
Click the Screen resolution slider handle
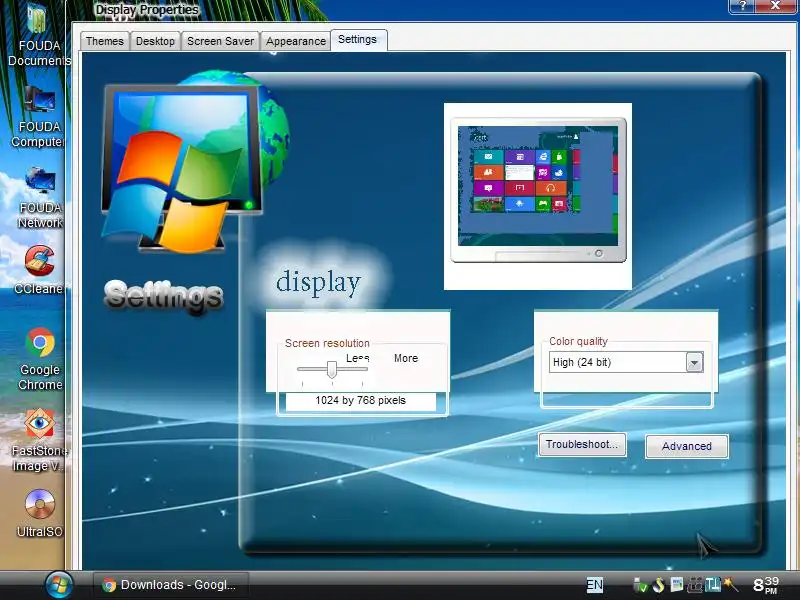(x=332, y=369)
